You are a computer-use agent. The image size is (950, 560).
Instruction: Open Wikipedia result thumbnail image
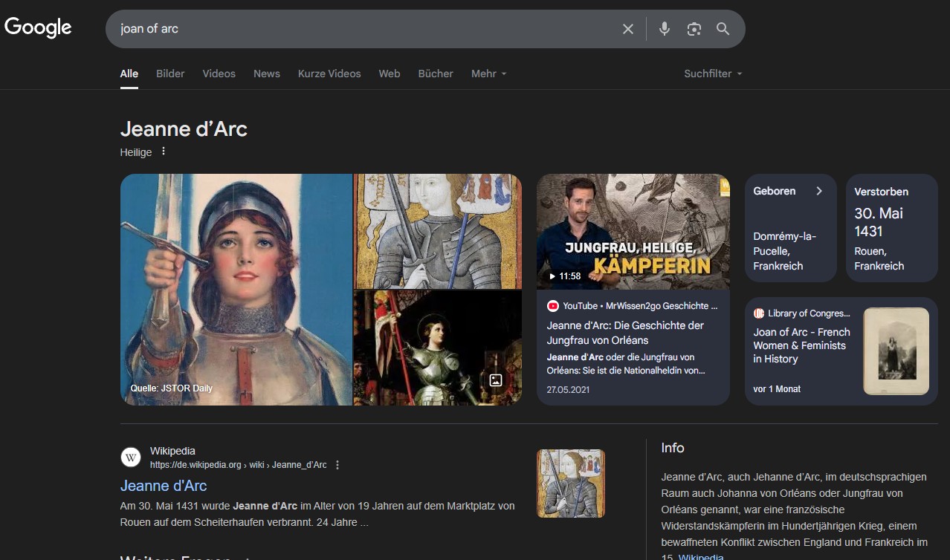pyautogui.click(x=571, y=484)
